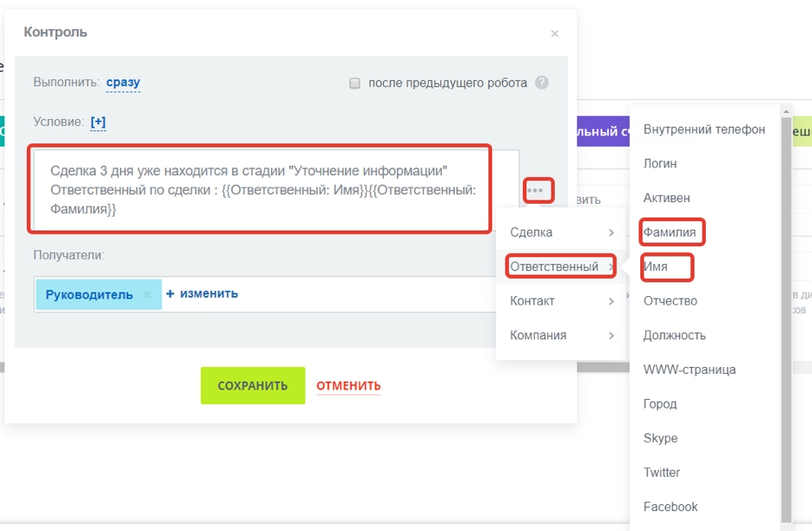Screen dimensions: 812x531
Task: Remove Руководитель recipient with its x icon
Action: click(x=146, y=294)
